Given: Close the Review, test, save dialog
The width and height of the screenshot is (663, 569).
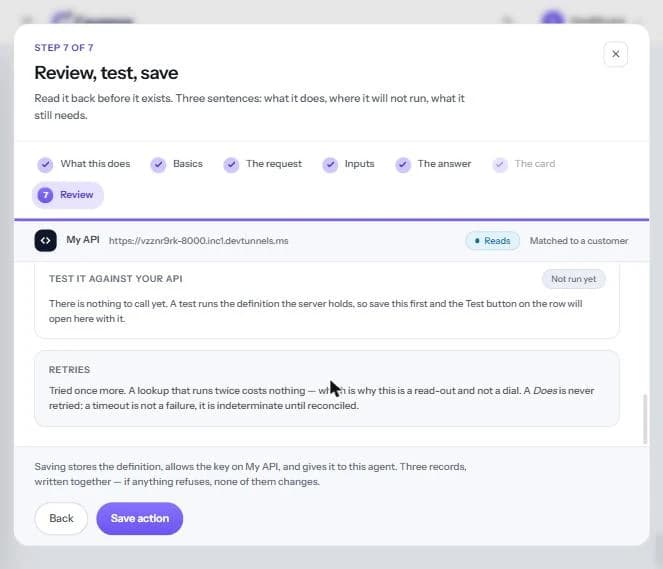Looking at the screenshot, I should coord(615,54).
